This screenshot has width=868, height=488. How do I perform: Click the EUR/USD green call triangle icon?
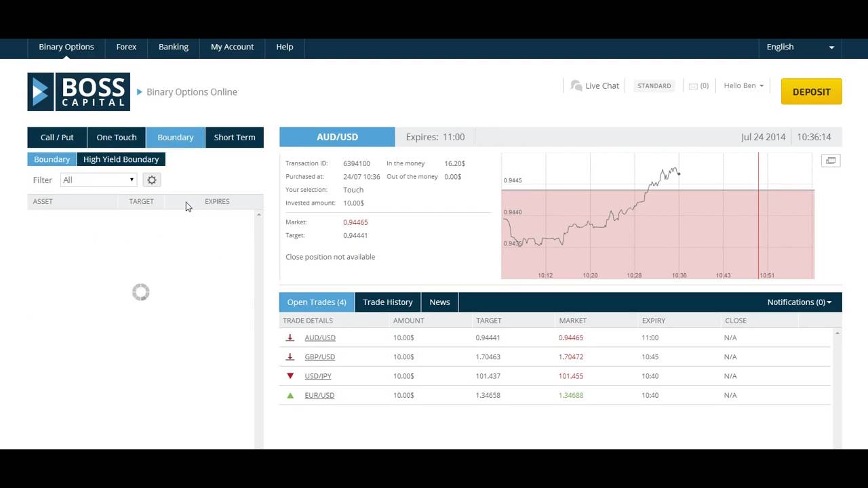pyautogui.click(x=290, y=395)
